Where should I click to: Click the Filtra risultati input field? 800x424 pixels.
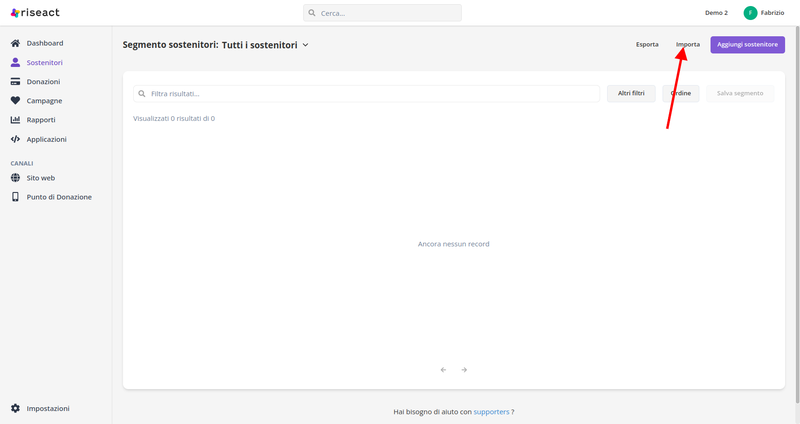pos(370,93)
